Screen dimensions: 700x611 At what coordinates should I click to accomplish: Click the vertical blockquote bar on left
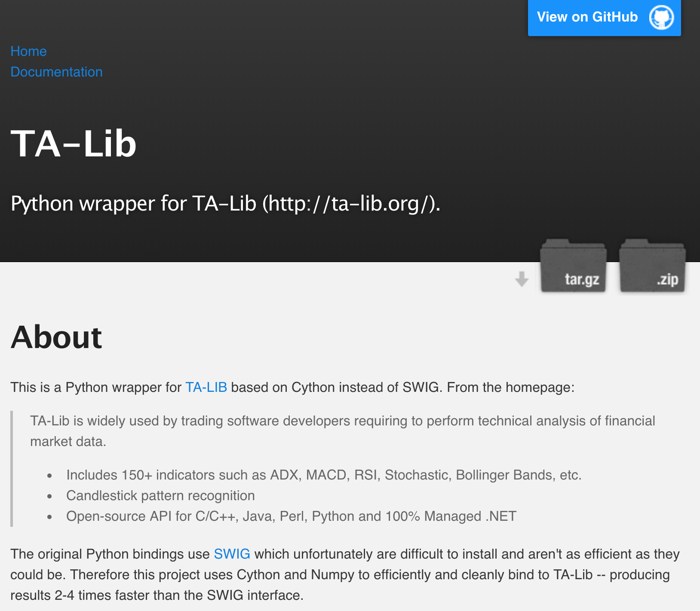(12, 468)
